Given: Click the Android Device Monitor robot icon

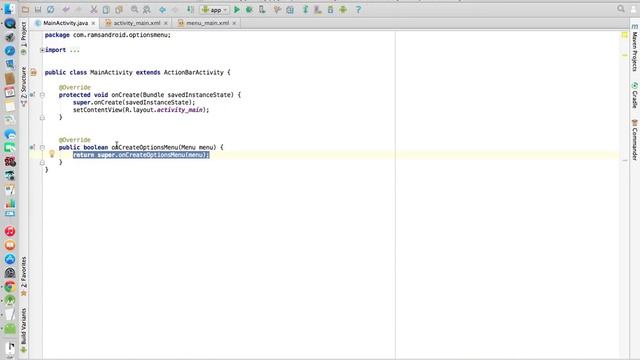Looking at the screenshot, I should pyautogui.click(x=343, y=9).
